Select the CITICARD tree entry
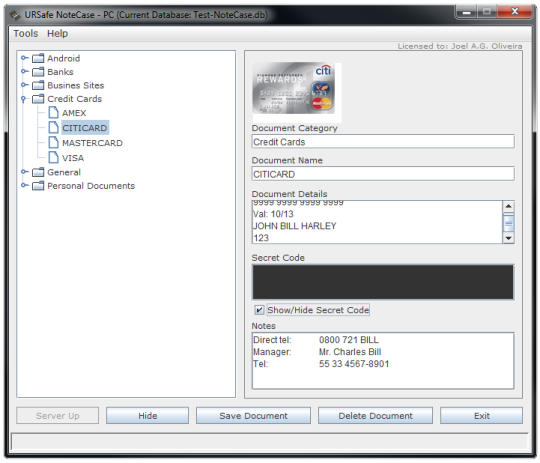540x463 pixels. [x=85, y=128]
